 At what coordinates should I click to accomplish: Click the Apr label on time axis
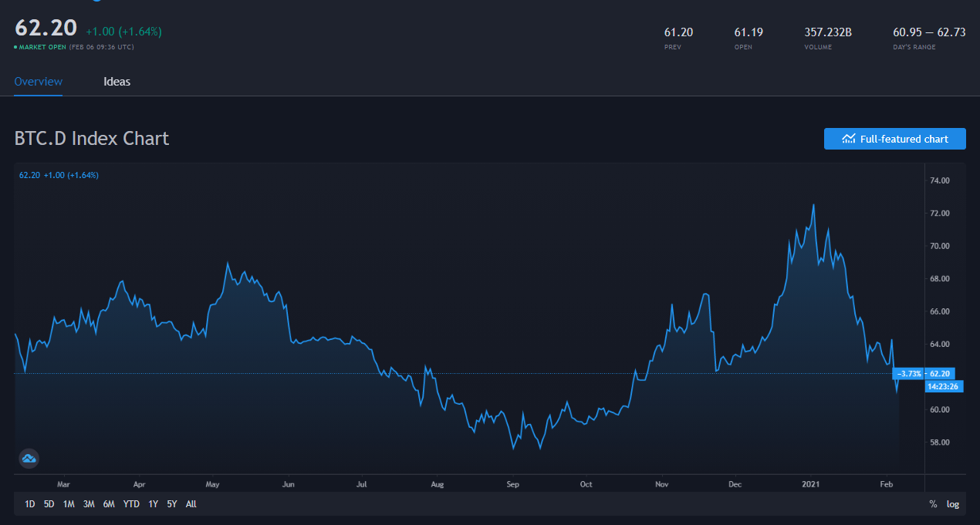139,484
